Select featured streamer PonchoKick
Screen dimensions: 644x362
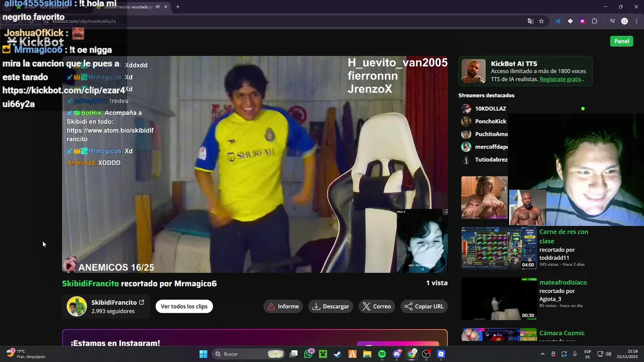pos(491,121)
